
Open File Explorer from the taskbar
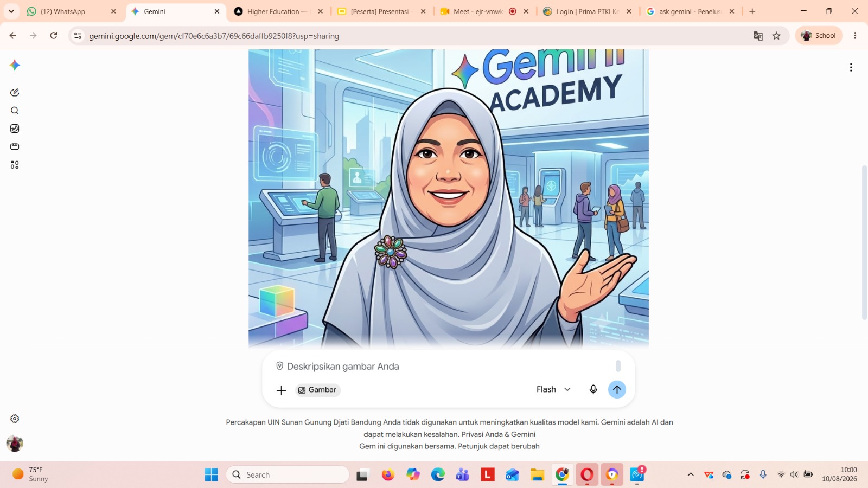click(537, 475)
